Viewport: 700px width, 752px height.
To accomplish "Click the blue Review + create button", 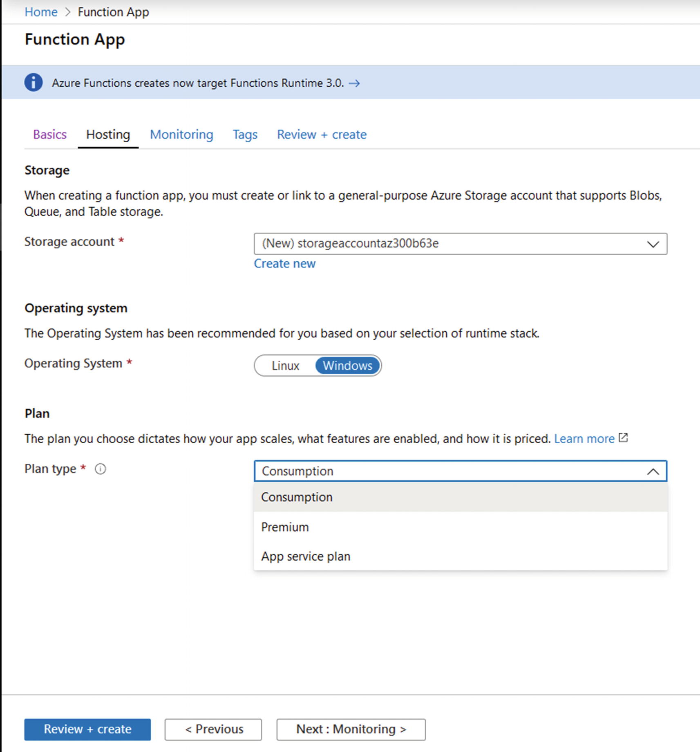I will (x=87, y=729).
